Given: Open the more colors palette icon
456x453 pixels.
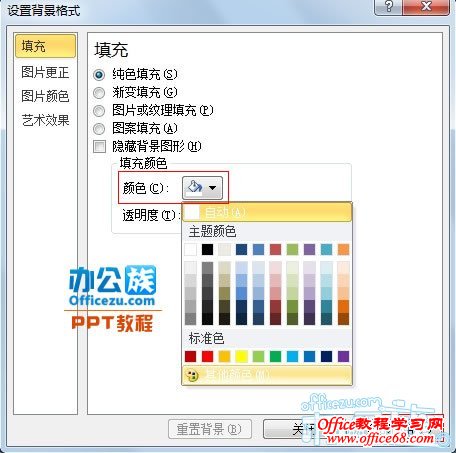Looking at the screenshot, I should [x=193, y=375].
